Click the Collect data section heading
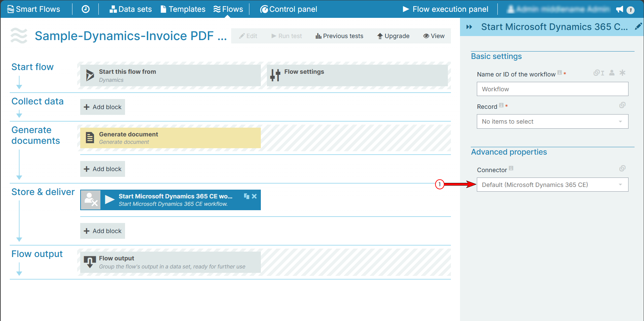 point(37,101)
